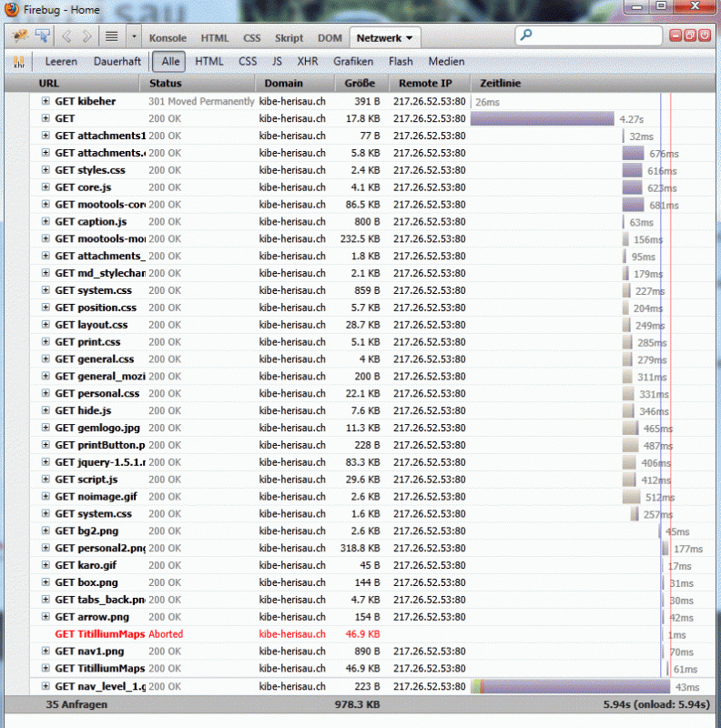Filter requests by HTML
Screen dimensions: 721x728
[209, 61]
